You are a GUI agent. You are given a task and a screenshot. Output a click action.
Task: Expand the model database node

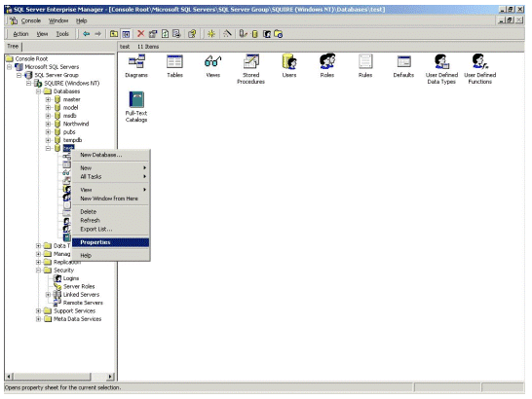pyautogui.click(x=48, y=107)
